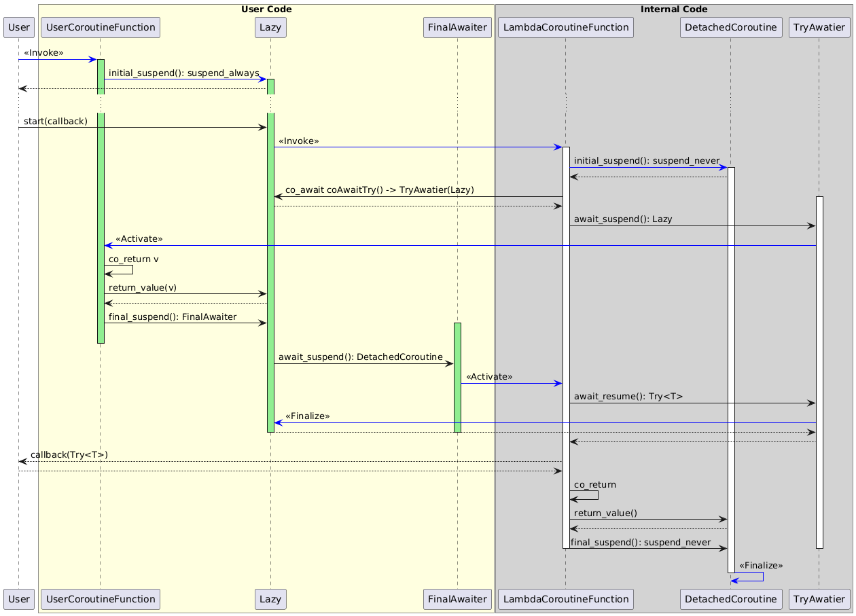Click the top TryAwatier participant box
This screenshot has width=856, height=616.
coord(819,27)
